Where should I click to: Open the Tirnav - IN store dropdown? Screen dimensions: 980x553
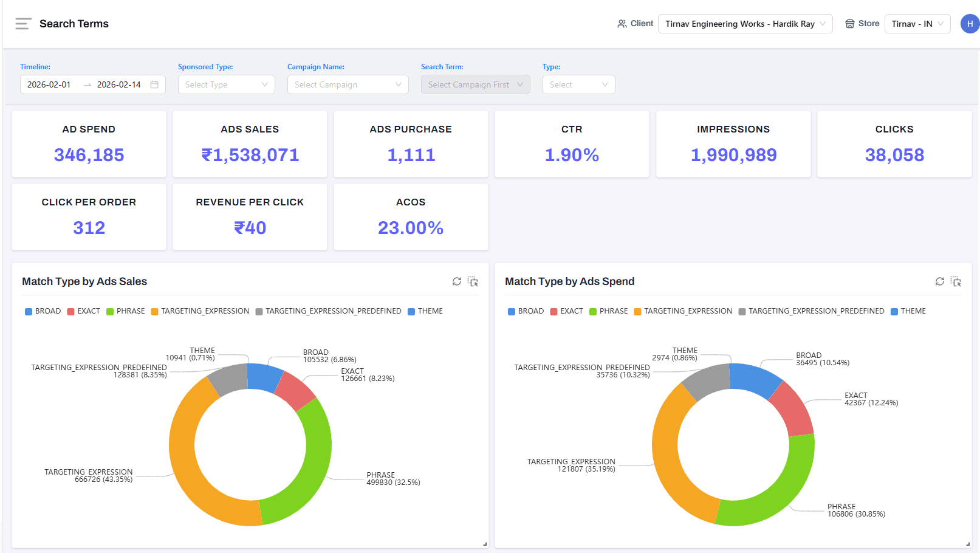coord(917,24)
